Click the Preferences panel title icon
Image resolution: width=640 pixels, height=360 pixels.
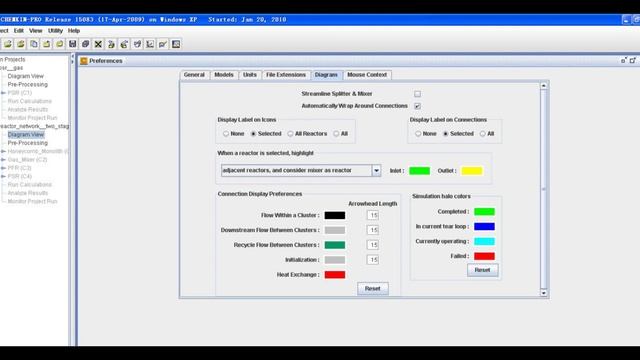click(84, 61)
